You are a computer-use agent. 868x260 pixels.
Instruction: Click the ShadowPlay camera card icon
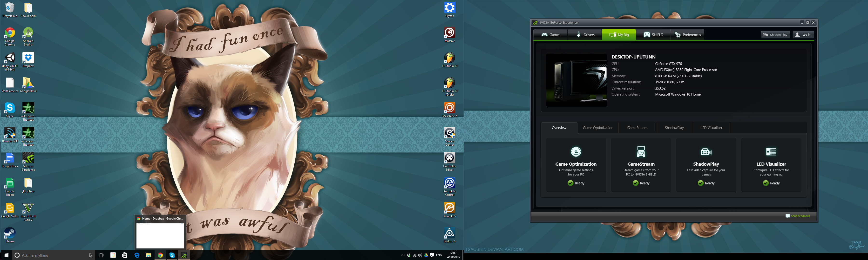tap(706, 152)
